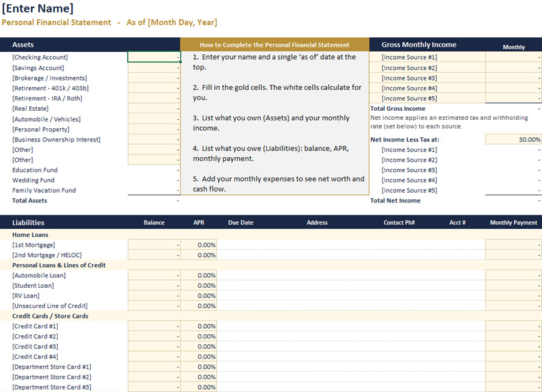Click the gross Income Source #3 label
This screenshot has height=392, width=542.
pos(410,78)
